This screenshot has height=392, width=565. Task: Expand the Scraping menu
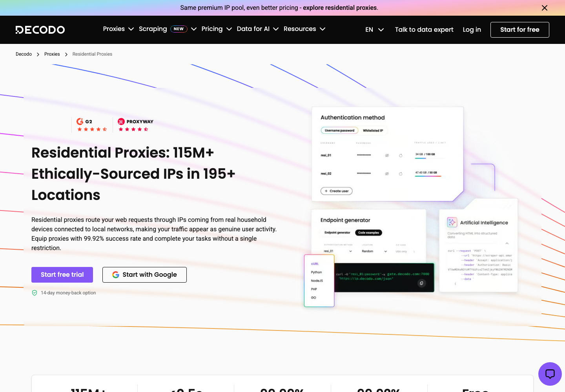point(168,29)
